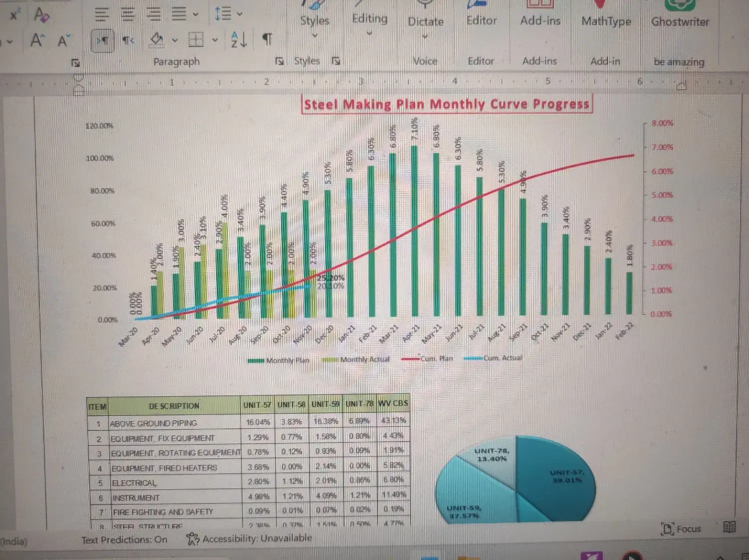Select the 25.20% cumulative data label
The height and width of the screenshot is (560, 749).
331,278
